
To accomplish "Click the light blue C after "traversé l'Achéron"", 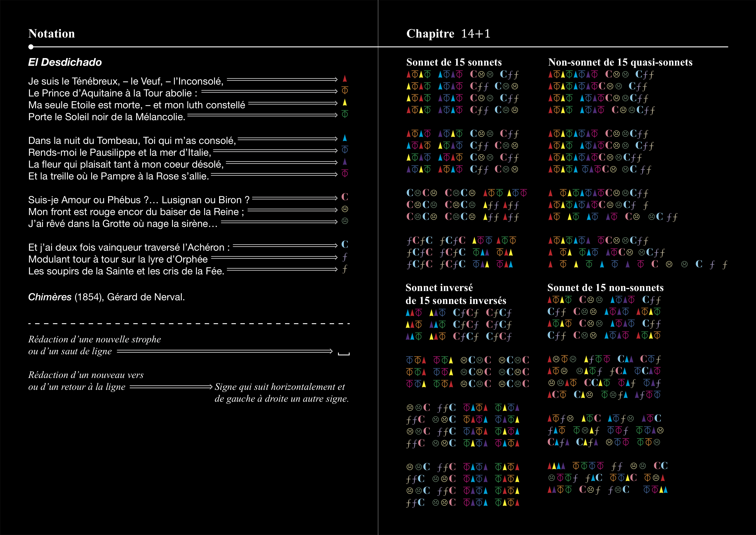I will (345, 244).
